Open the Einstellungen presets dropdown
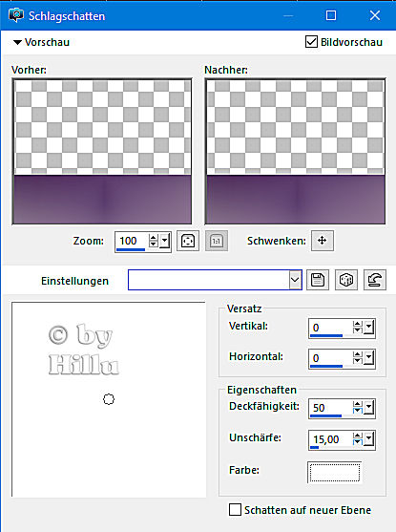 tap(295, 280)
